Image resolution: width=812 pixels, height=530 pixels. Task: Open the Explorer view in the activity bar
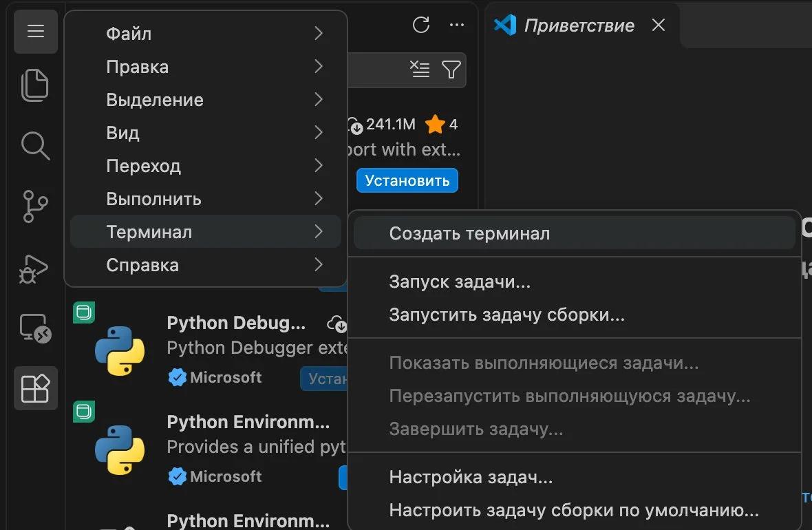35,85
